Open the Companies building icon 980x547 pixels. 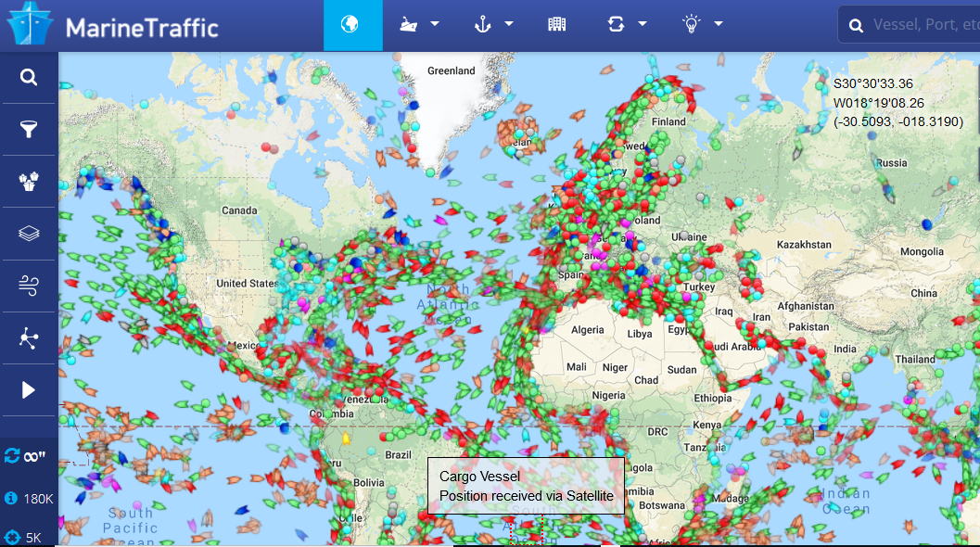[x=557, y=24]
